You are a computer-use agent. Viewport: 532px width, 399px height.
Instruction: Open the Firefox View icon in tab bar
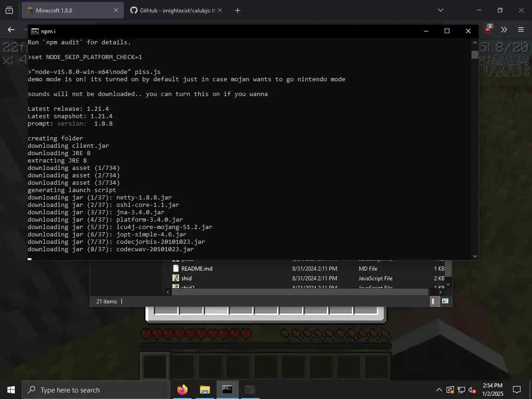pos(9,11)
